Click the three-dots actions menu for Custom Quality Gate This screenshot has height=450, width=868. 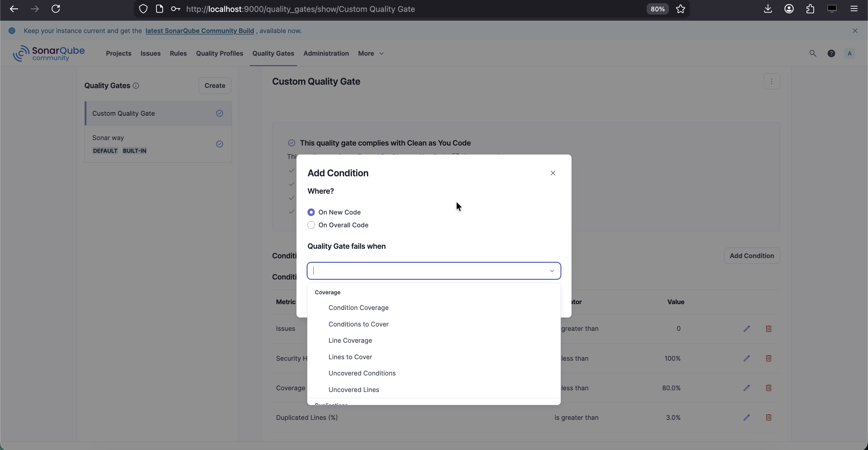coord(772,81)
